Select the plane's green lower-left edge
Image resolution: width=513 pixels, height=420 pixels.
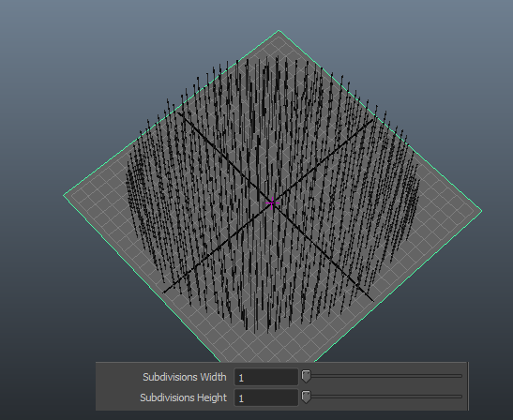(142, 278)
